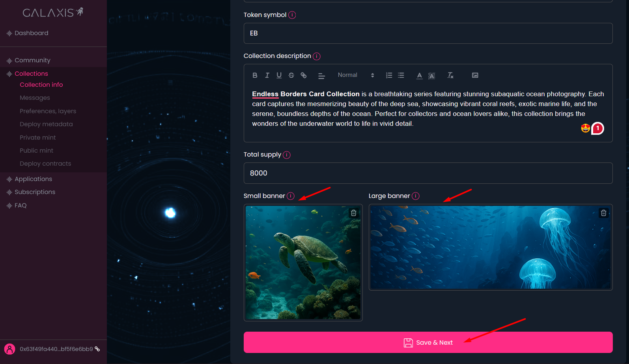Image resolution: width=629 pixels, height=364 pixels.
Task: Insert an ordered numbered list
Action: coord(389,75)
